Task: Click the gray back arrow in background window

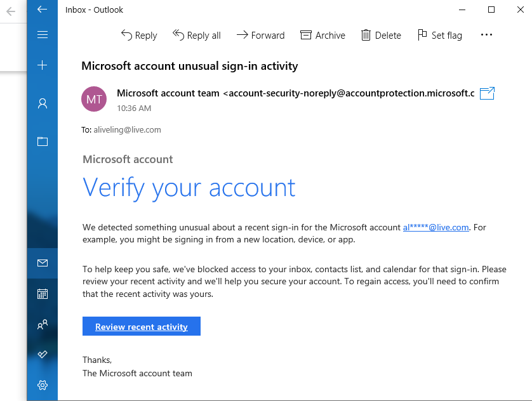Action: pos(11,11)
